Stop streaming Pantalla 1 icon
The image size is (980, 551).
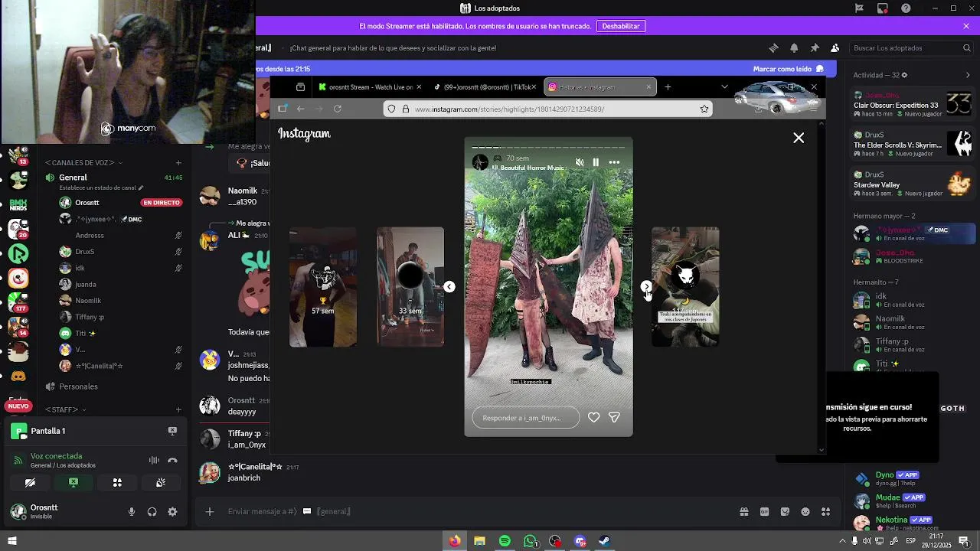(x=172, y=431)
